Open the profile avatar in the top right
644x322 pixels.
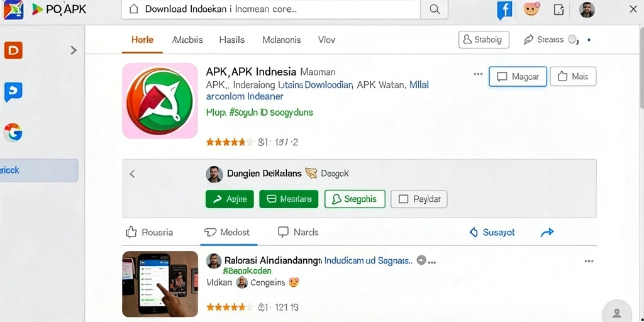(587, 9)
